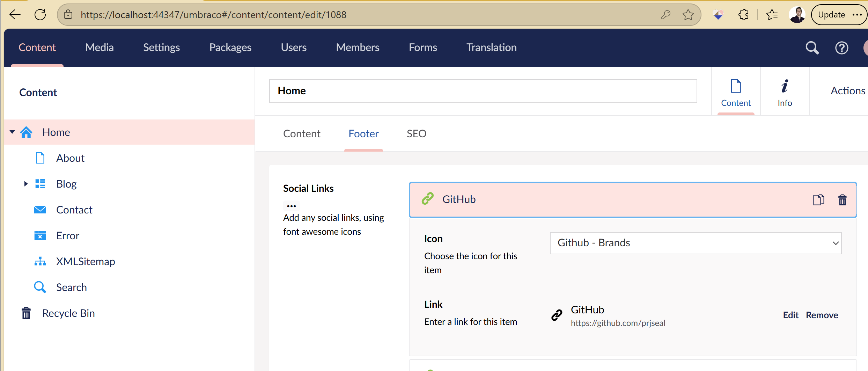Screen dimensions: 868x371
Task: Click the search magnifier icon in top navigation
Action: pyautogui.click(x=812, y=48)
